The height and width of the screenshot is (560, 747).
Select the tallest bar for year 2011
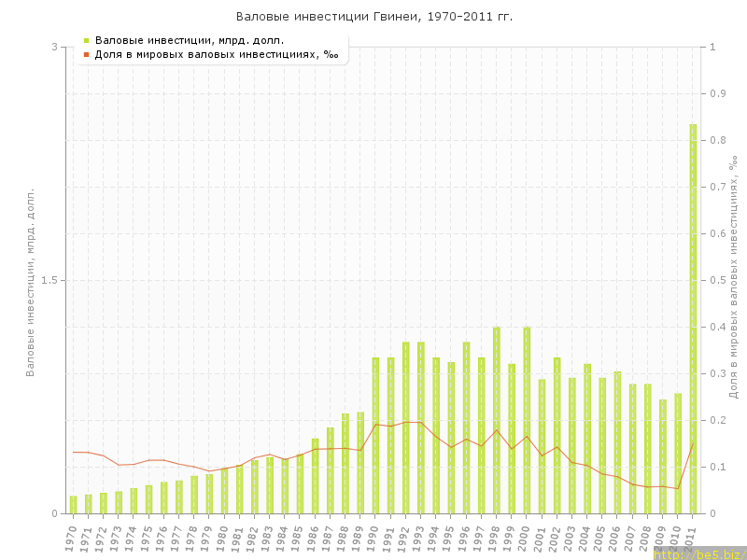pos(693,317)
